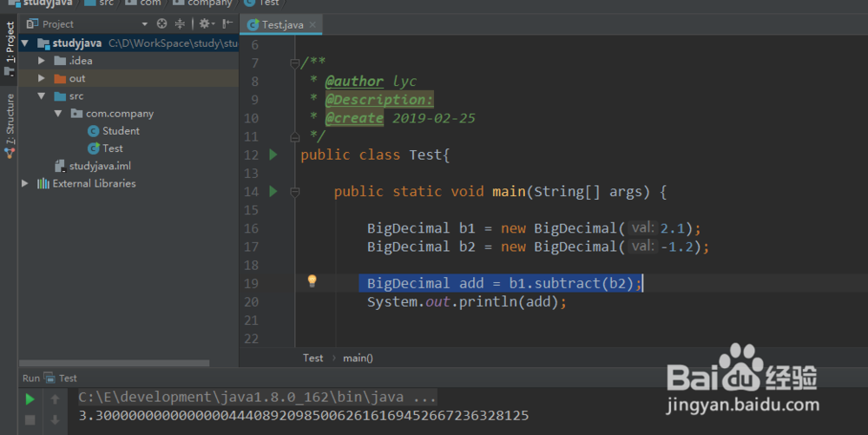Collapse the src folder arrow
This screenshot has height=435, width=868.
(42, 96)
